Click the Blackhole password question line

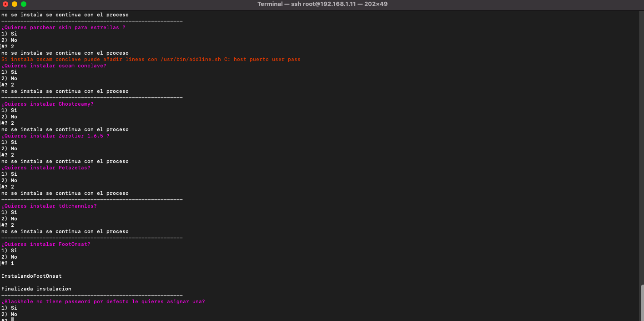[103, 301]
